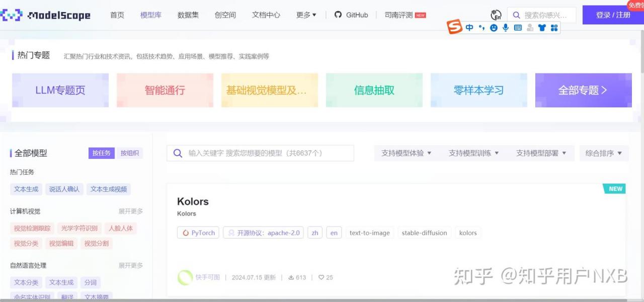
Task: Open the Kolors model title
Action: 193,202
